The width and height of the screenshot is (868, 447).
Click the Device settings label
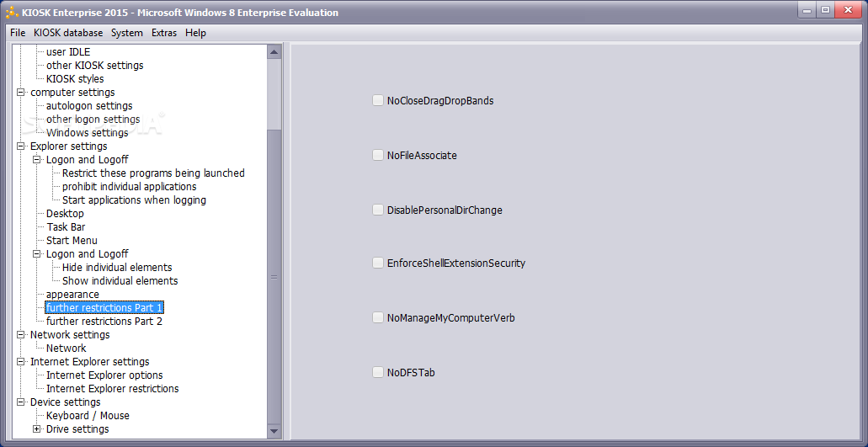[66, 402]
